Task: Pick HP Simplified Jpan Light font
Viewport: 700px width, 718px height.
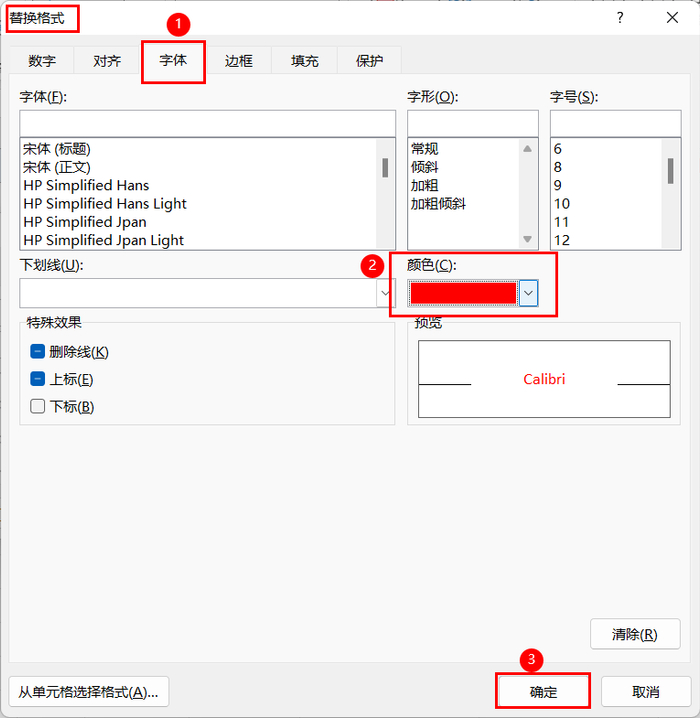Action: [x=103, y=240]
